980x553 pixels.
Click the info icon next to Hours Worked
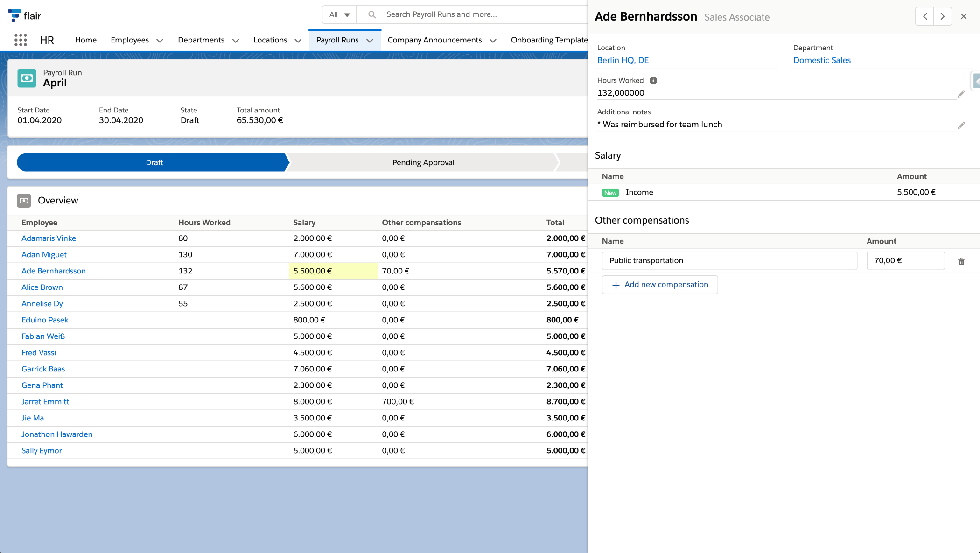pos(653,80)
